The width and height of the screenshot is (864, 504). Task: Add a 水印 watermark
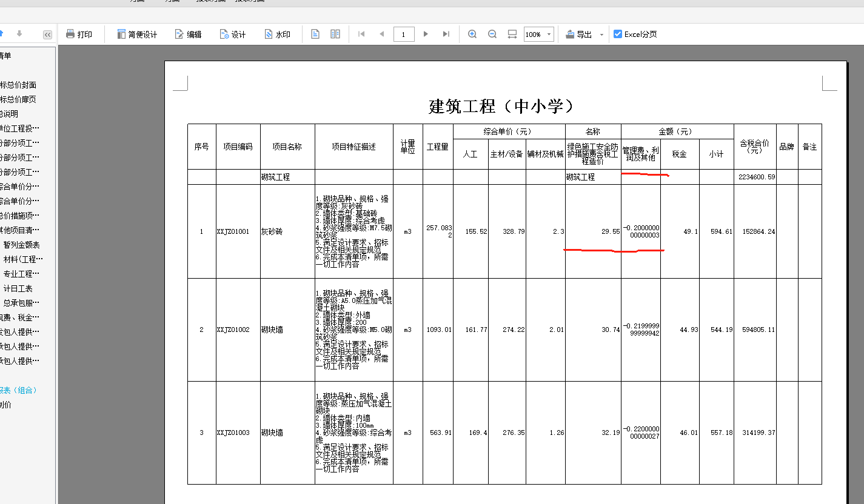277,35
